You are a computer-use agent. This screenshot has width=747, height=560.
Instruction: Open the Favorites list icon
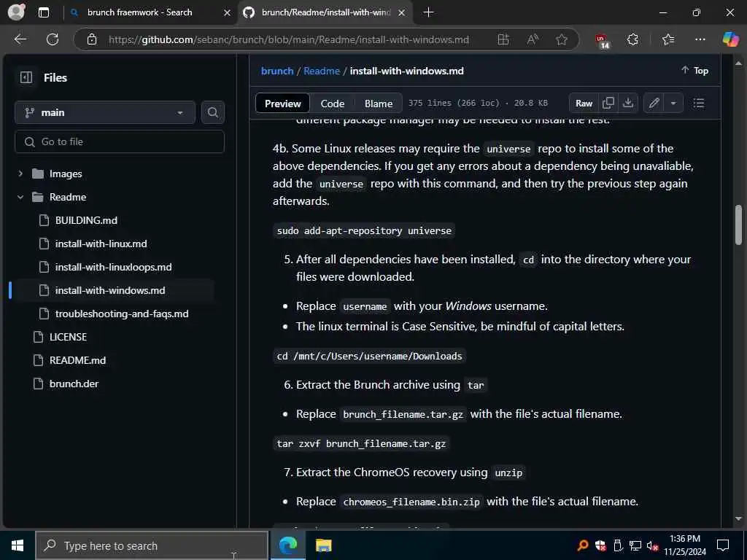pyautogui.click(x=668, y=39)
